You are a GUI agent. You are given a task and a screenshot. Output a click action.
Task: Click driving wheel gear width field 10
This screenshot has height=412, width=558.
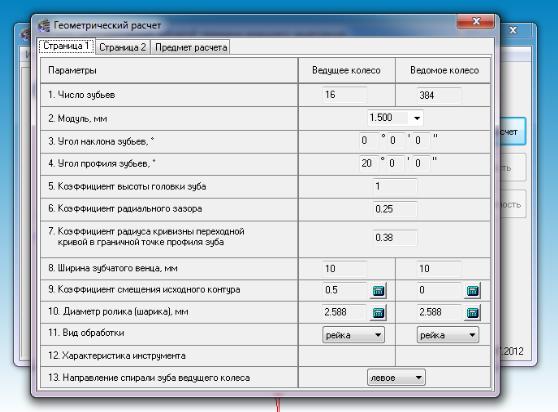click(x=344, y=269)
